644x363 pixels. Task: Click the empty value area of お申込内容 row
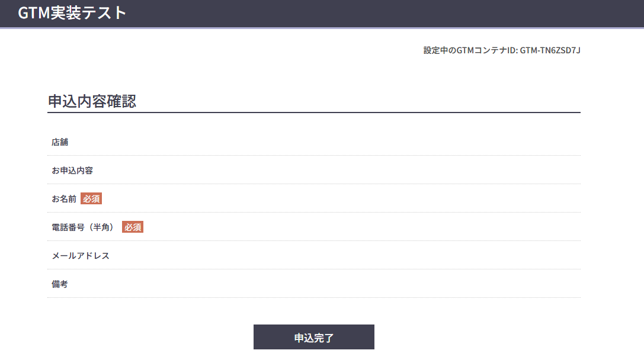[355, 171]
